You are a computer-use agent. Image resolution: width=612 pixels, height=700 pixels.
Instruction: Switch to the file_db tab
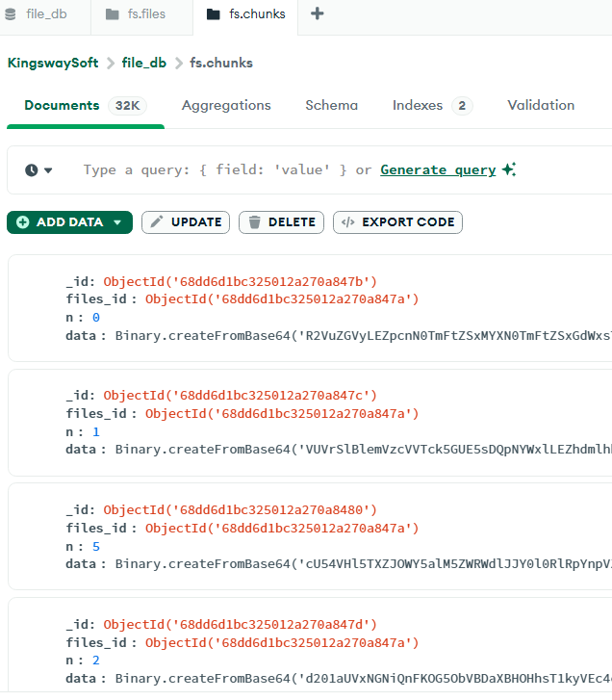(x=44, y=14)
